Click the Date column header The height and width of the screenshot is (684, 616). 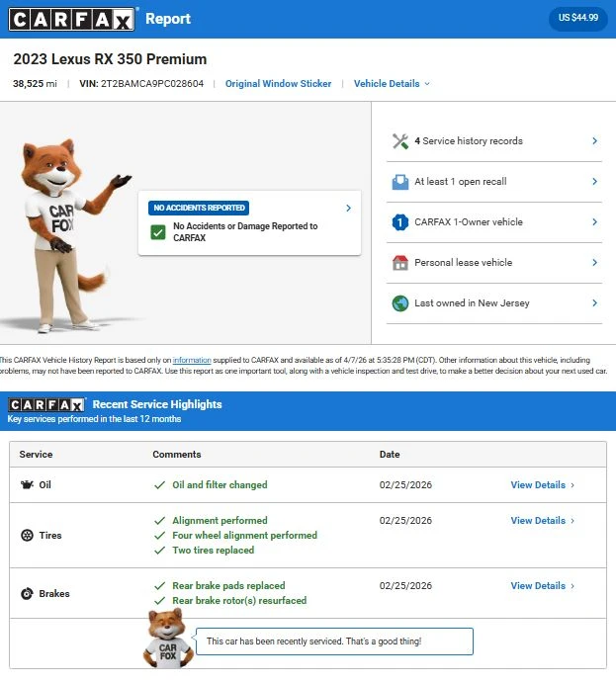pos(390,455)
